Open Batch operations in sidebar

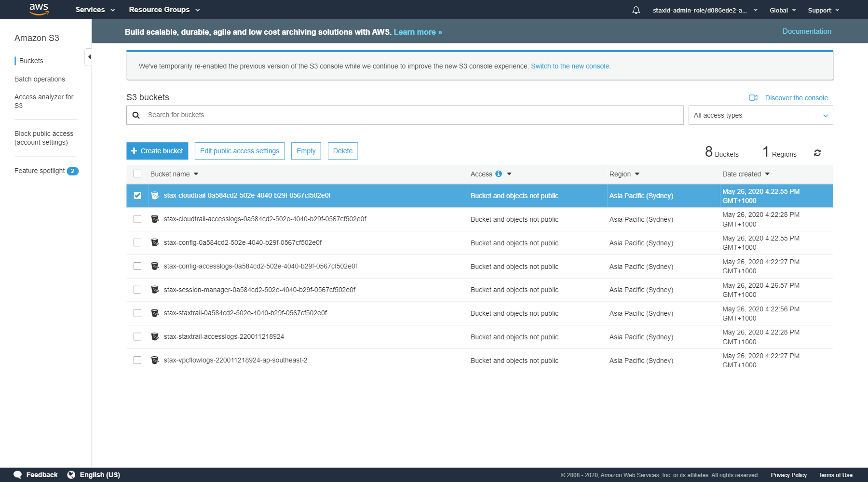click(x=40, y=79)
